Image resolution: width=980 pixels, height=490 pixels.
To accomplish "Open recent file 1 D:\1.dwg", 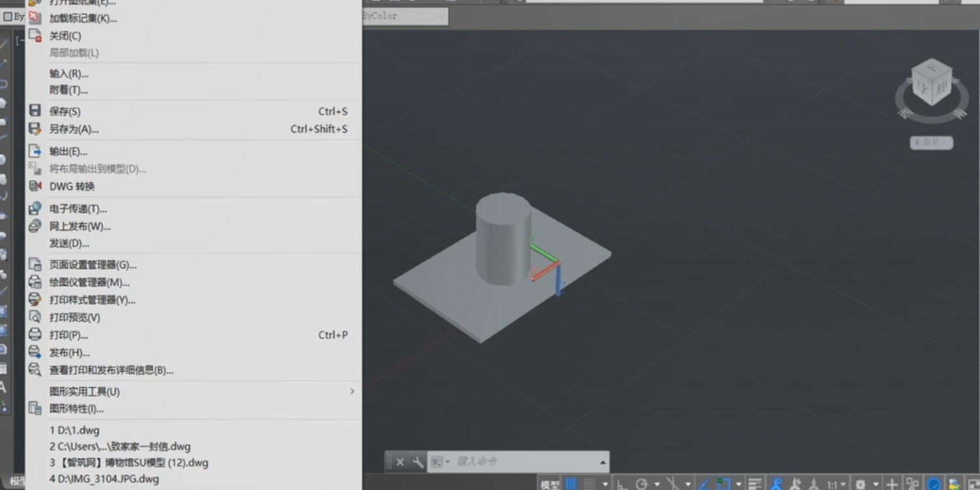I will click(x=75, y=430).
